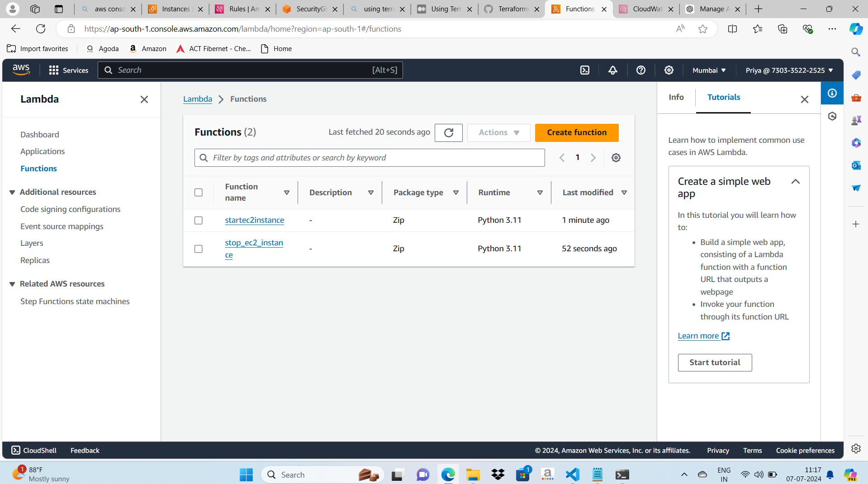Viewport: 868px width, 484px height.
Task: Open Dropbox from taskbar
Action: point(498,475)
